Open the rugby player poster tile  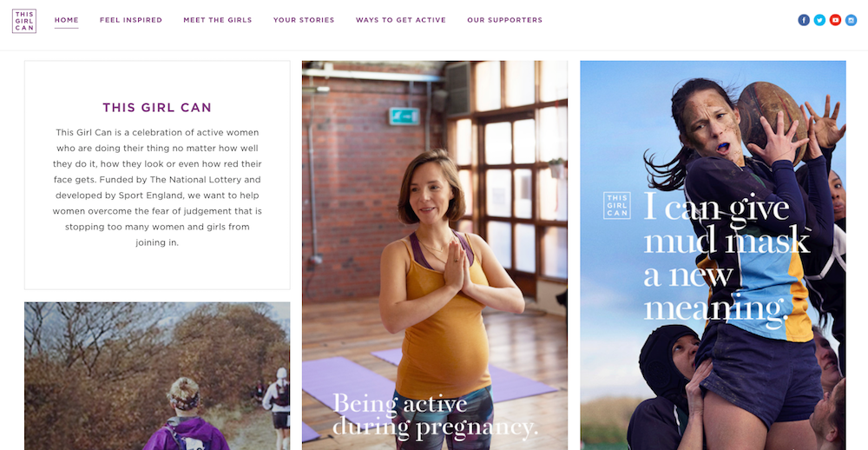[x=713, y=255]
